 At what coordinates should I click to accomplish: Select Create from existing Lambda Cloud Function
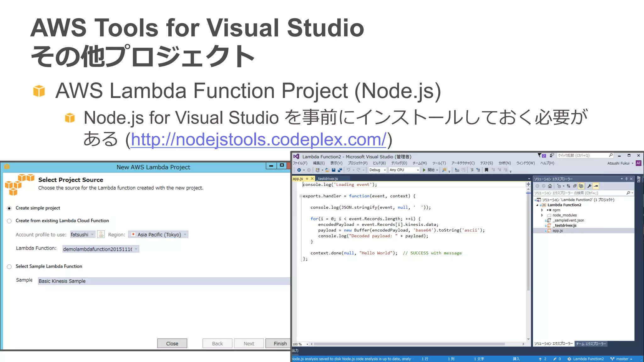9,221
